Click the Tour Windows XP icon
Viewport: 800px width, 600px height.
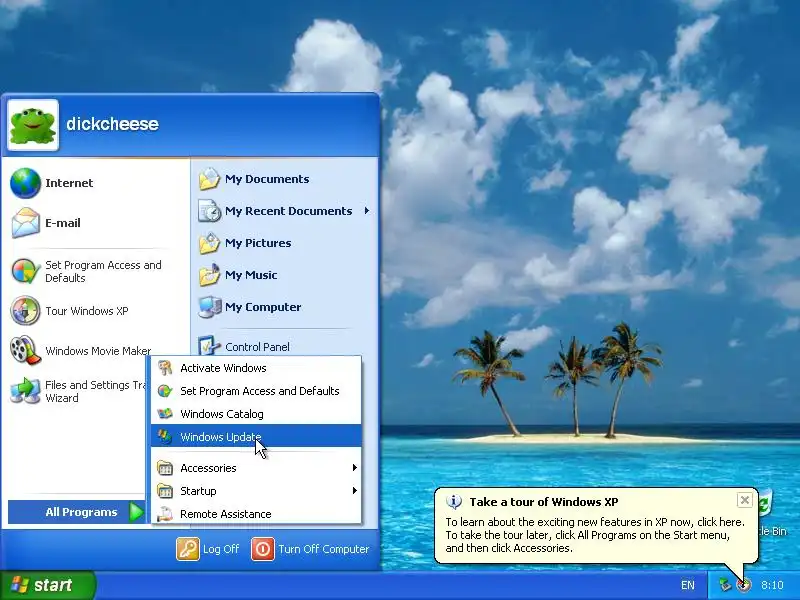[25, 311]
